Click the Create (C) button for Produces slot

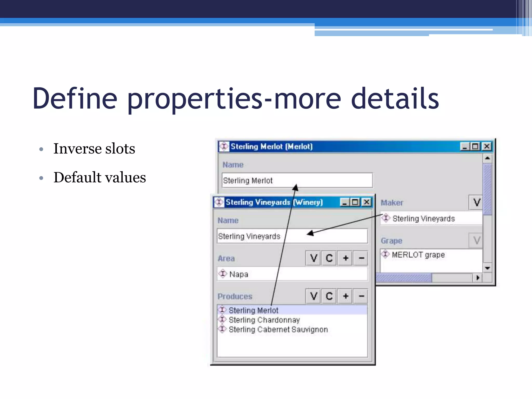[329, 296]
